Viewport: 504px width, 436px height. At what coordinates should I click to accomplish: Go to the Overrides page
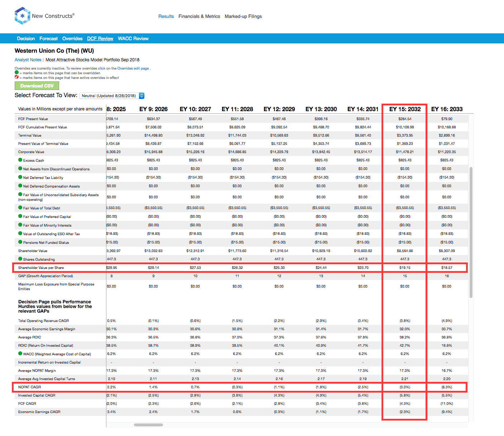[72, 38]
